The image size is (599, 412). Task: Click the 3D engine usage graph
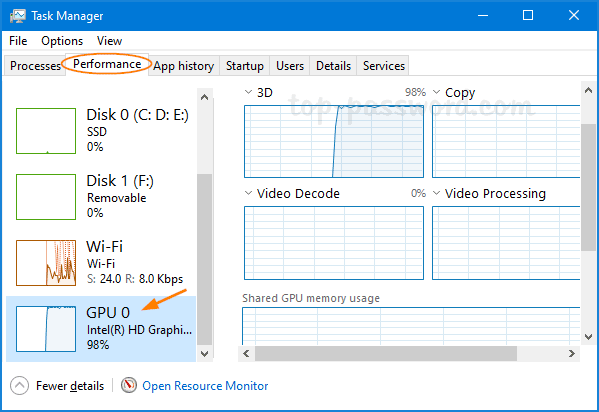click(334, 141)
